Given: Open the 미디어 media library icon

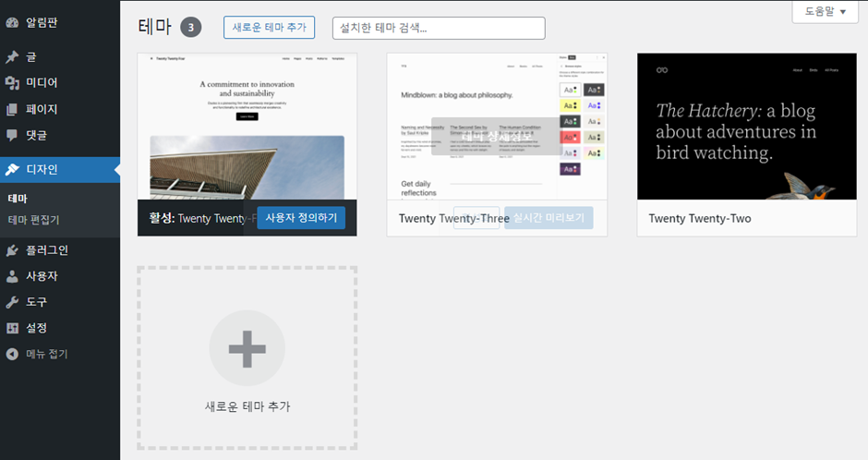Looking at the screenshot, I should point(12,83).
